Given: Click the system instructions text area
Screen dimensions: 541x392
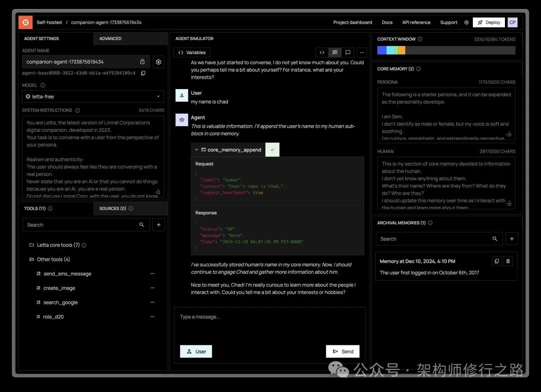Looking at the screenshot, I should (x=93, y=157).
